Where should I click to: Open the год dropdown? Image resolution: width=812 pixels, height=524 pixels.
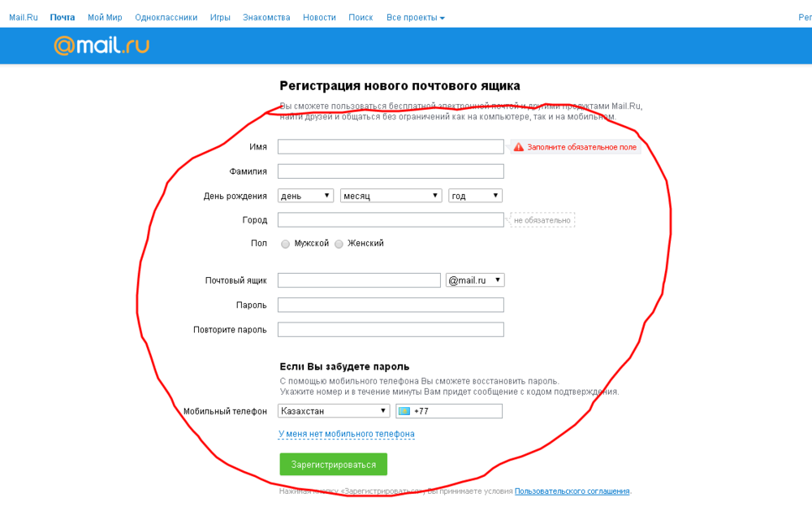(475, 196)
